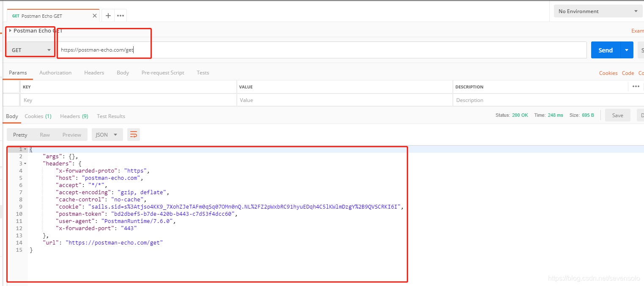Viewport: 644px width, 286px height.
Task: Close the Postman Echo GET tab
Action: (95, 16)
